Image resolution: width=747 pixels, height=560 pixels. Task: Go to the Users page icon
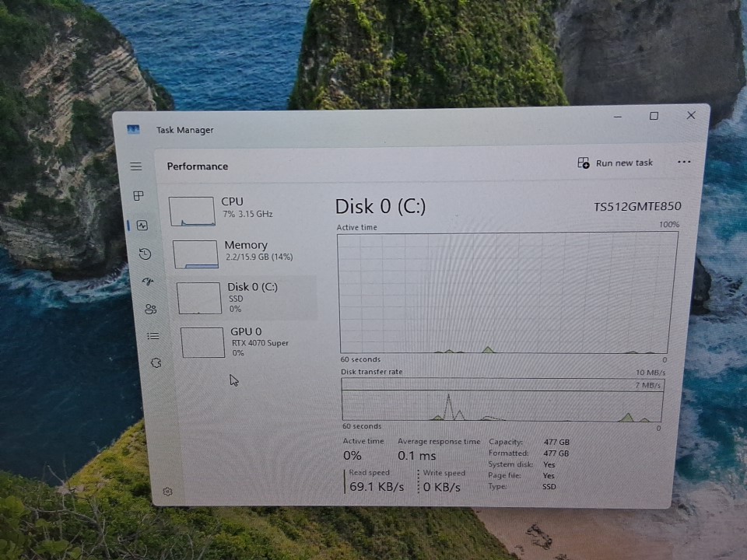tap(150, 309)
